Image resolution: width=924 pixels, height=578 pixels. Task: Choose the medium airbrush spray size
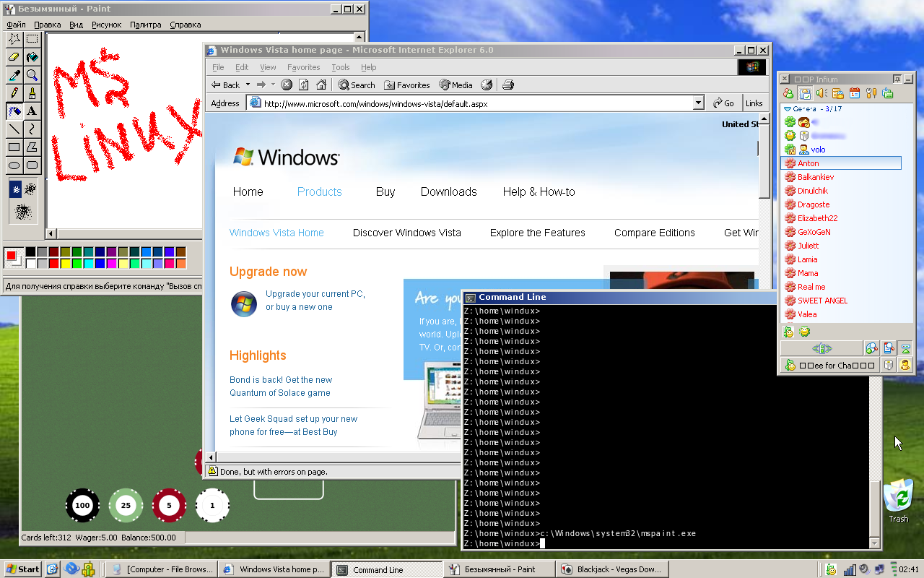(31, 189)
